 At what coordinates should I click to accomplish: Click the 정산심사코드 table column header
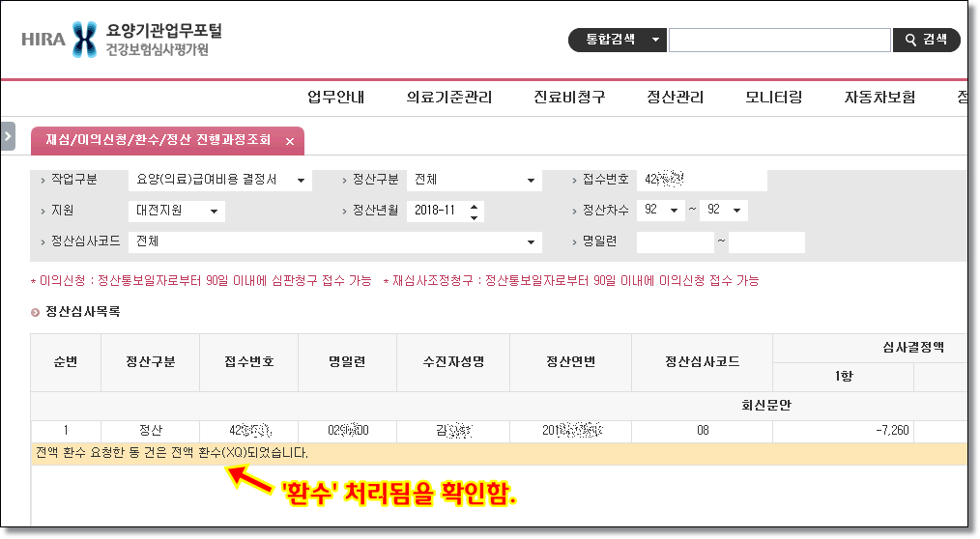pyautogui.click(x=702, y=362)
